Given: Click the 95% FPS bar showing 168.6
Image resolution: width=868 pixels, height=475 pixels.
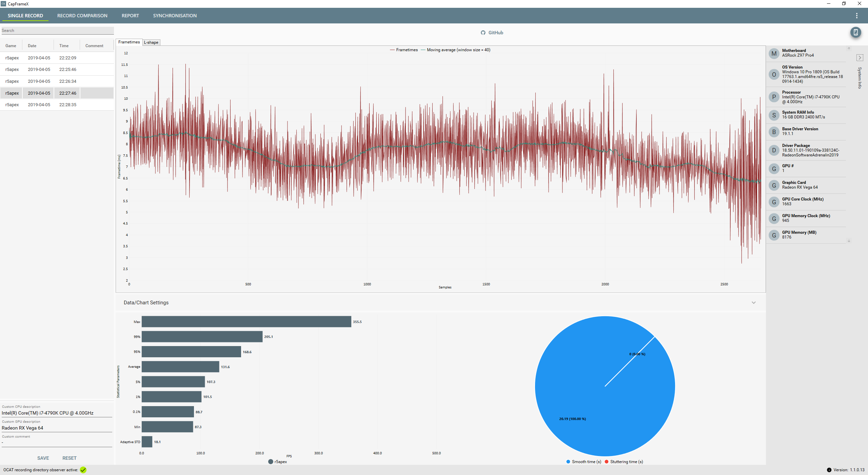Looking at the screenshot, I should pyautogui.click(x=191, y=352).
